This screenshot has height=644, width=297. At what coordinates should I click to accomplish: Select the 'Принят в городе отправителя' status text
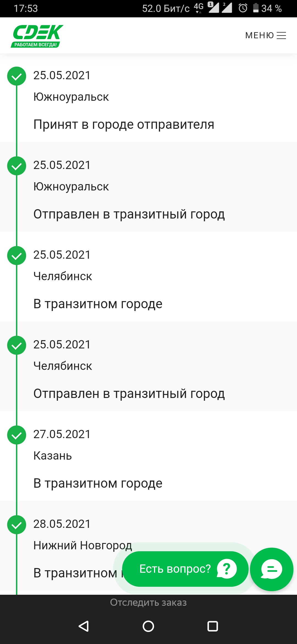click(124, 124)
